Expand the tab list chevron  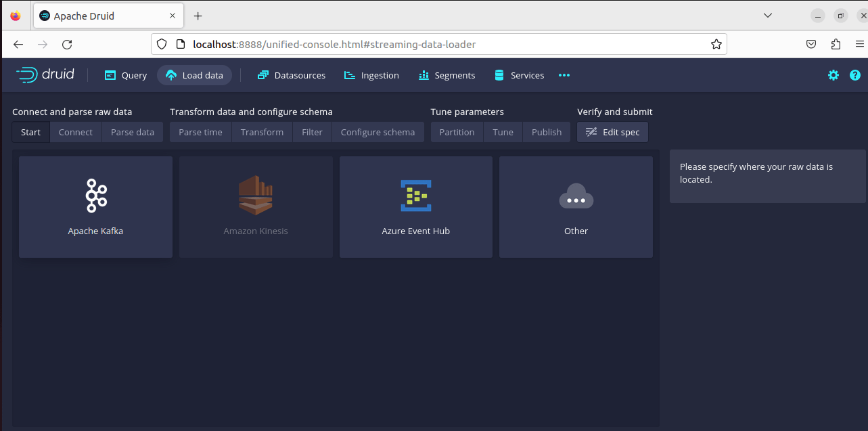tap(767, 15)
